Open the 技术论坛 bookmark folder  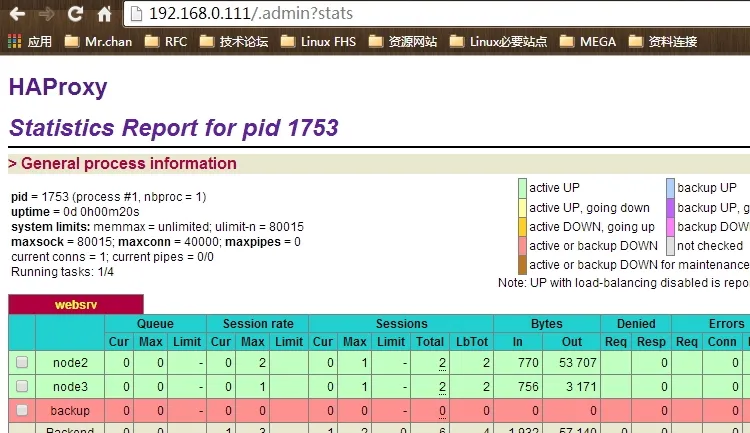pos(233,42)
